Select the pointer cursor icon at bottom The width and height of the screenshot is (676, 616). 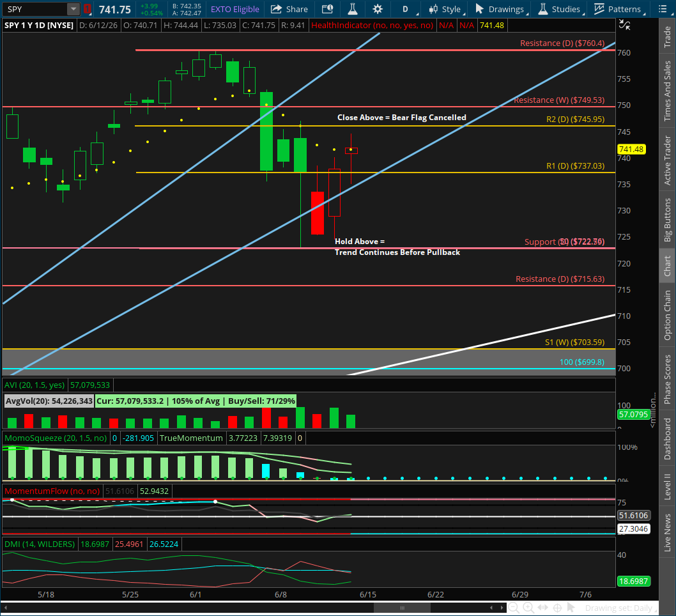pyautogui.click(x=571, y=608)
